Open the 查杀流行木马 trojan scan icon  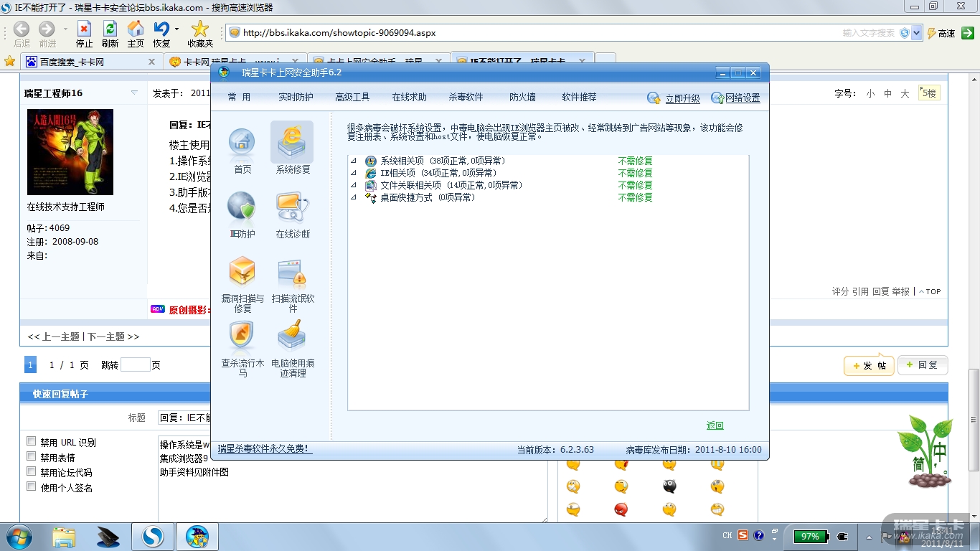pos(242,336)
